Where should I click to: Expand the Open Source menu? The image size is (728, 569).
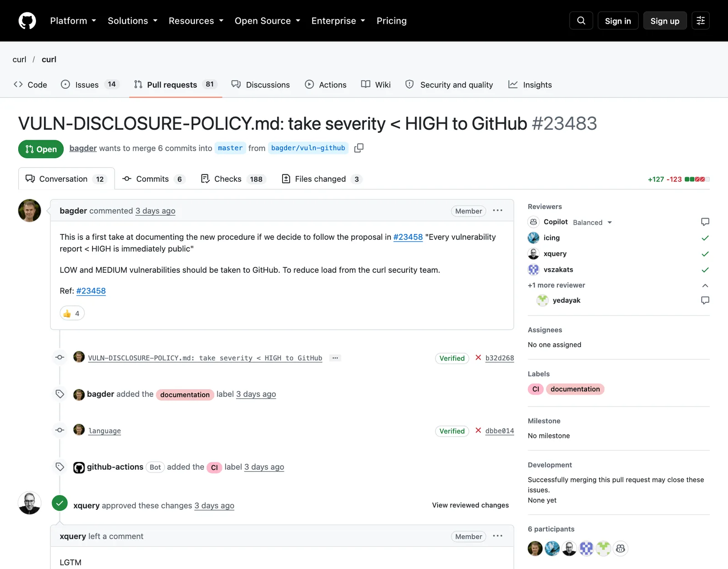point(268,21)
